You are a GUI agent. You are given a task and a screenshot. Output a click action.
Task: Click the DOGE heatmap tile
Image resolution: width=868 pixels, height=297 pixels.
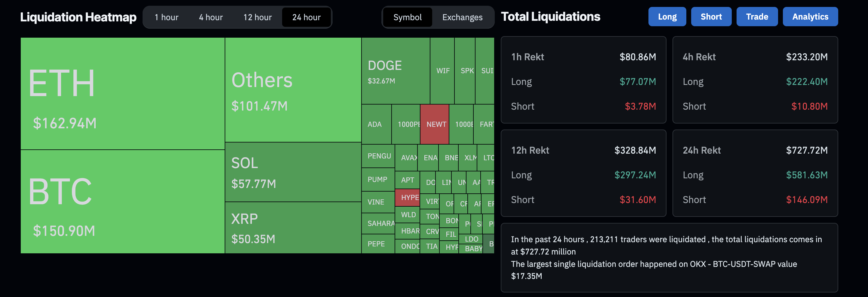[395, 71]
